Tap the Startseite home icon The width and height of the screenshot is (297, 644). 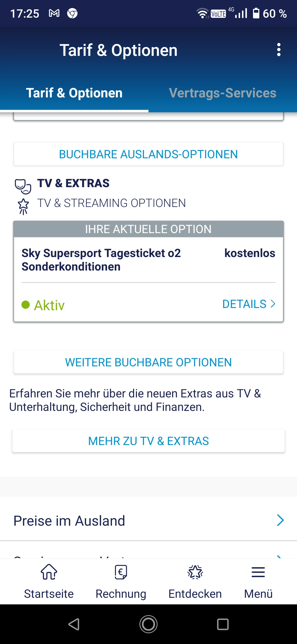click(x=49, y=572)
